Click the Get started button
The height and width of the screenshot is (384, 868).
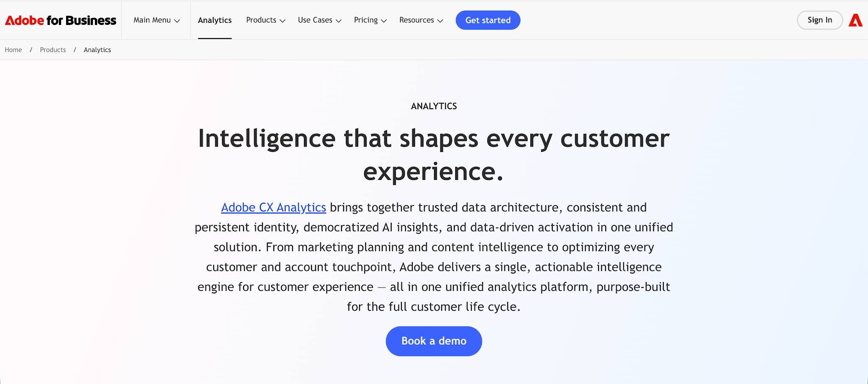pyautogui.click(x=488, y=20)
